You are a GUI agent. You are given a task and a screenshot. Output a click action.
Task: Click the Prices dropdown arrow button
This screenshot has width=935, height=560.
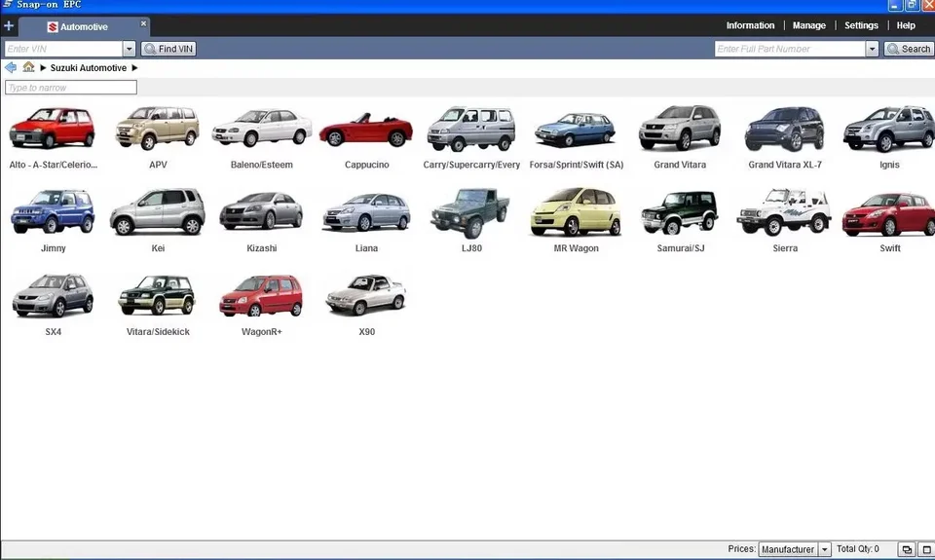825,549
